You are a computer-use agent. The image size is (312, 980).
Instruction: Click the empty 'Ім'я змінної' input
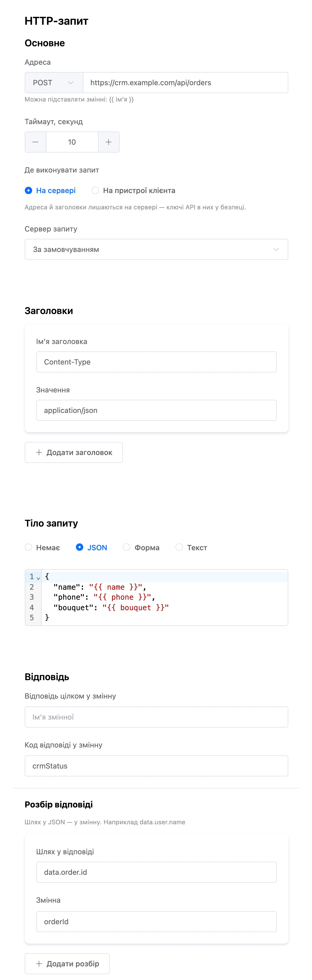pyautogui.click(x=156, y=717)
